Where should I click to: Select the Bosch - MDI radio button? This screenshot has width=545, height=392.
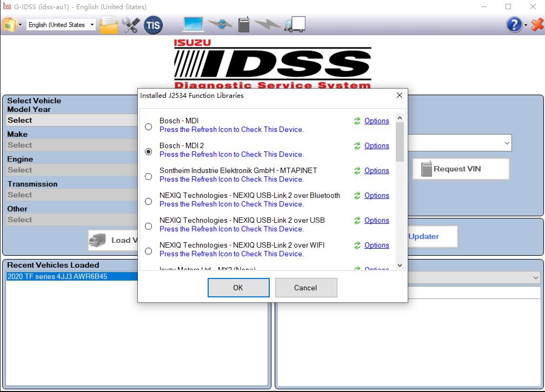148,127
